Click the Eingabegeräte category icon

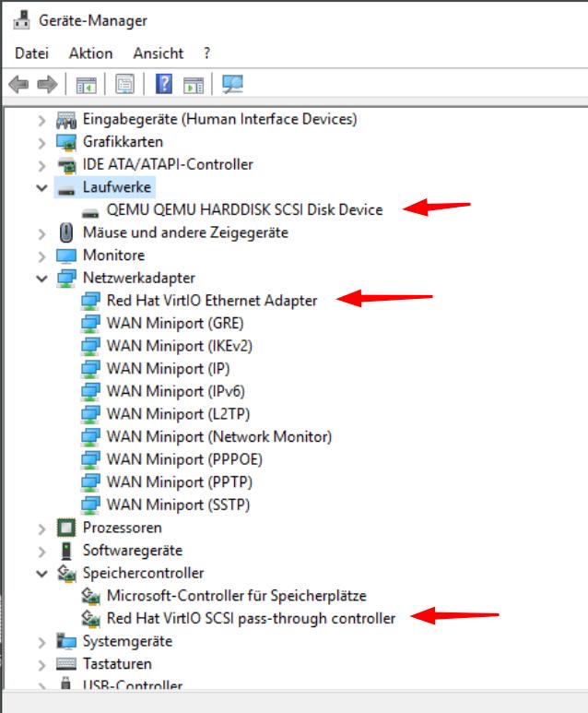click(x=66, y=120)
